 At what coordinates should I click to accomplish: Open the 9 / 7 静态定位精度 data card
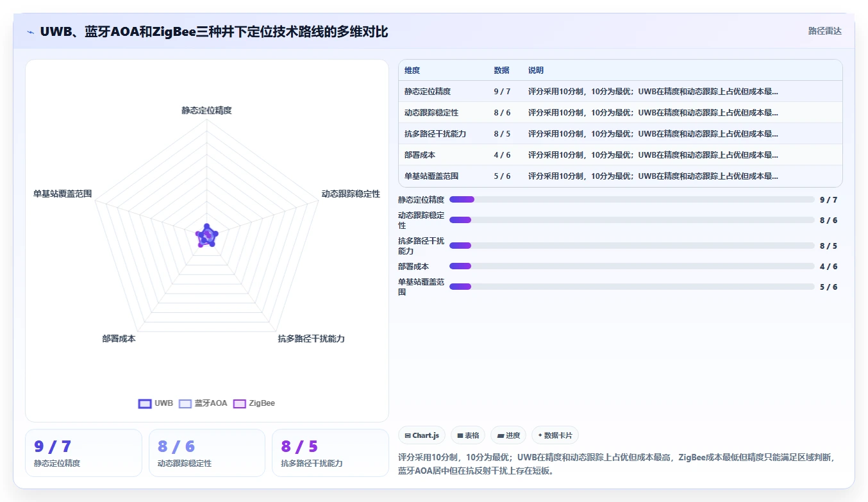click(x=83, y=453)
